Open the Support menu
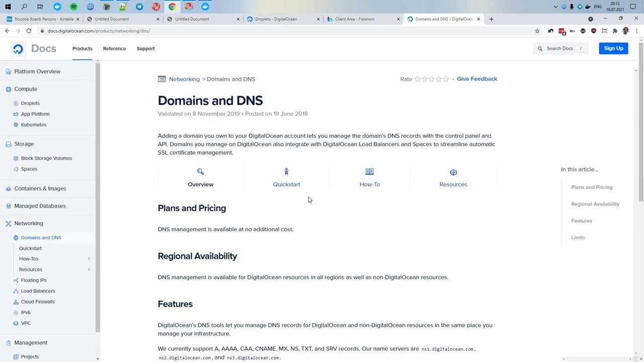This screenshot has height=362, width=644. 146,49
